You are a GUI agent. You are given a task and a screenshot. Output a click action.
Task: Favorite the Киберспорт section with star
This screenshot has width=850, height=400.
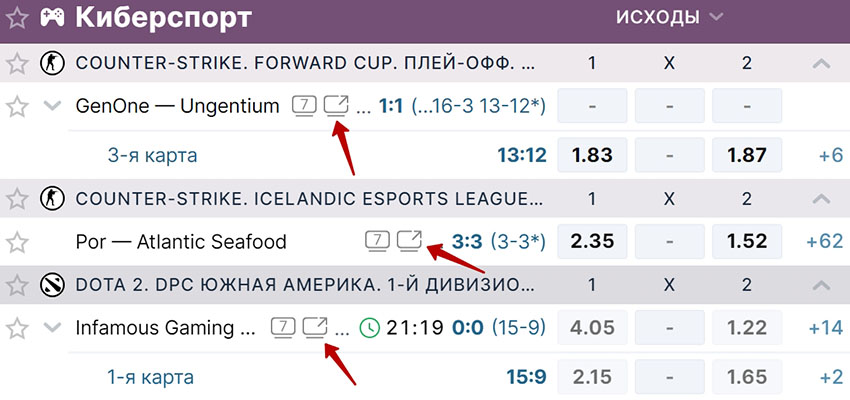click(x=17, y=18)
